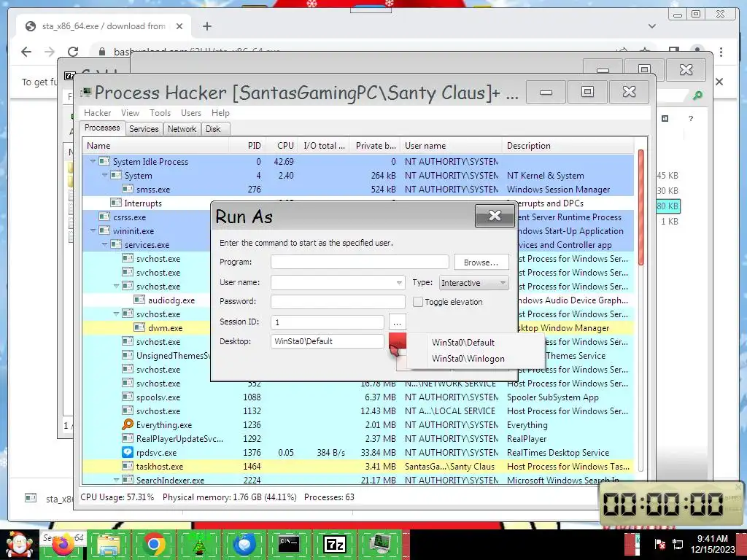Open Chrome from the taskbar
The image size is (747, 560).
(154, 544)
